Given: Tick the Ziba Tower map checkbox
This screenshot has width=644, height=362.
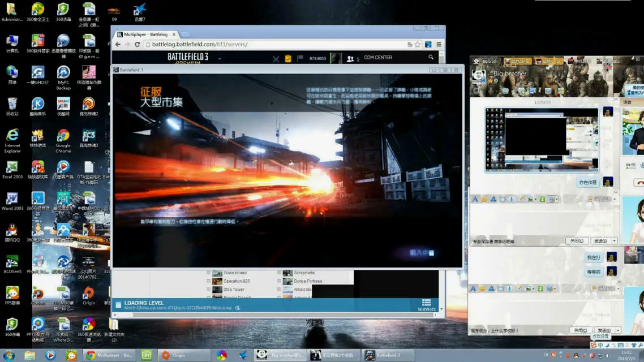Looking at the screenshot, I should [x=208, y=290].
